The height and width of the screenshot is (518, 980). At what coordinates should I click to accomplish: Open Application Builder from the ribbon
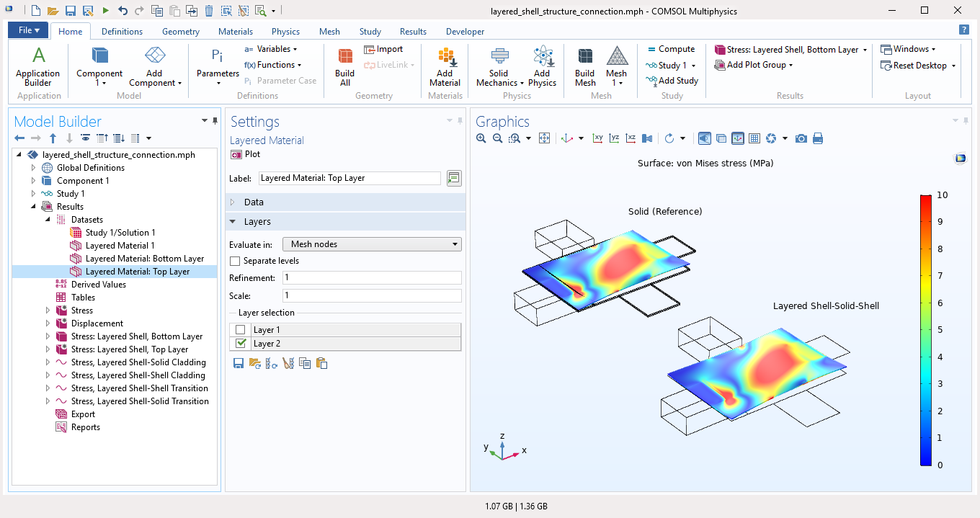[x=38, y=66]
